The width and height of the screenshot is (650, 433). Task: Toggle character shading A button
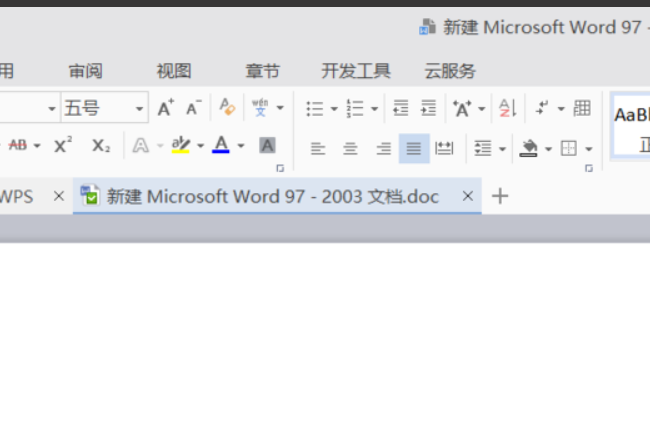pyautogui.click(x=267, y=145)
